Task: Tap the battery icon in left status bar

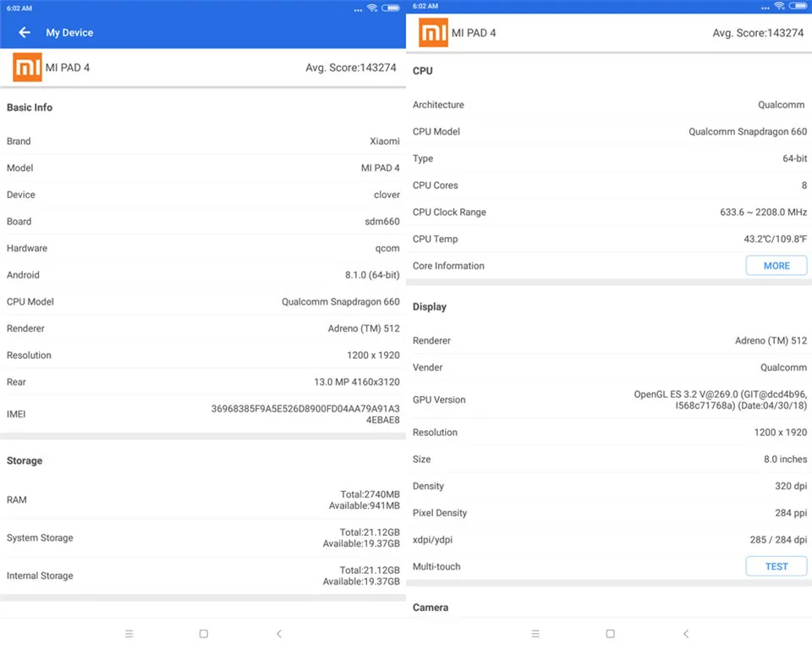Action: click(391, 8)
